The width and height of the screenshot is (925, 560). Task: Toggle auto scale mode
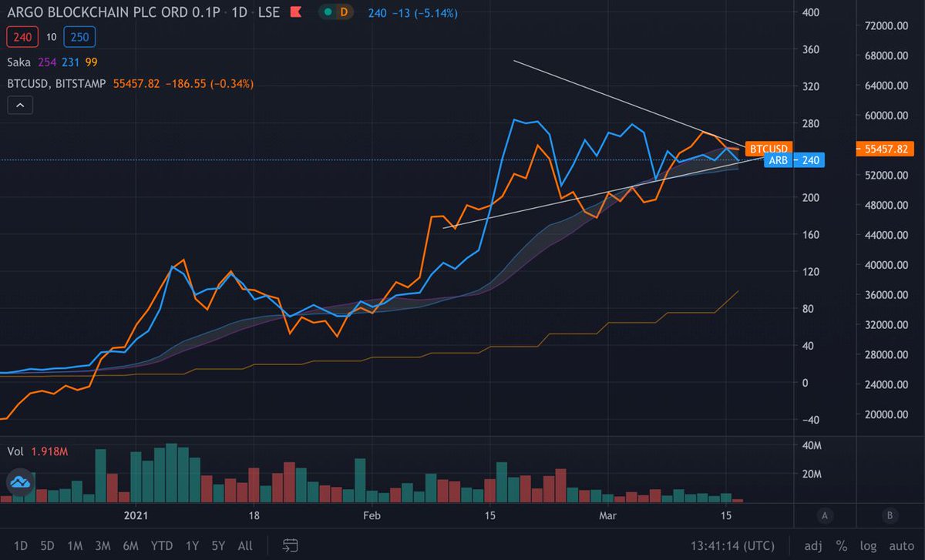point(901,545)
